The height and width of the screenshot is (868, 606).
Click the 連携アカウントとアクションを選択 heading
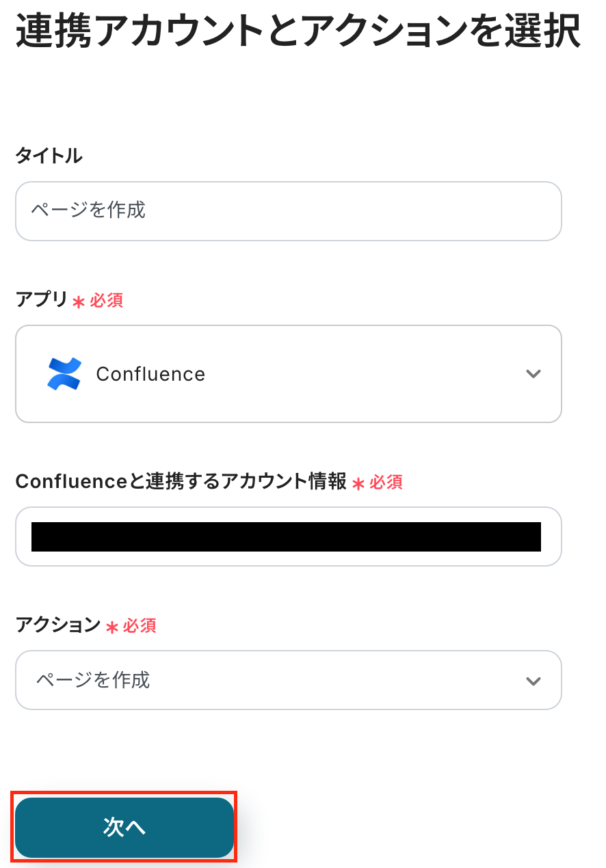pyautogui.click(x=298, y=31)
